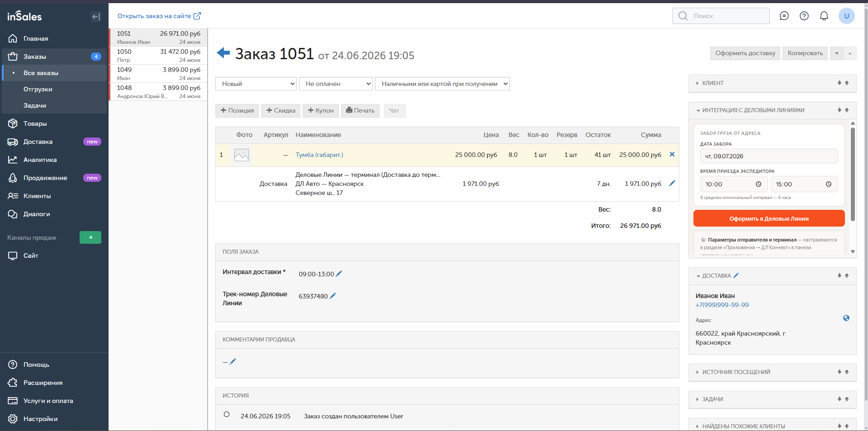Select order 1048 Андронов Юрий
868x431 pixels.
158,92
